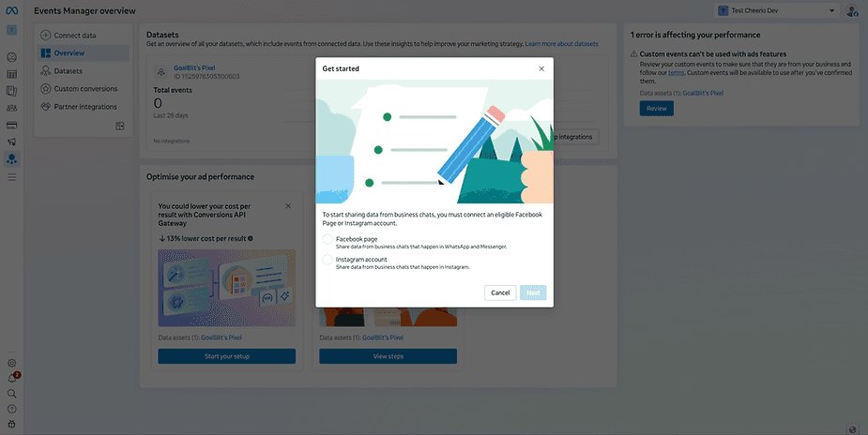Open the megaphone advertising icon in the sidebar
The height and width of the screenshot is (435, 868).
[x=11, y=142]
